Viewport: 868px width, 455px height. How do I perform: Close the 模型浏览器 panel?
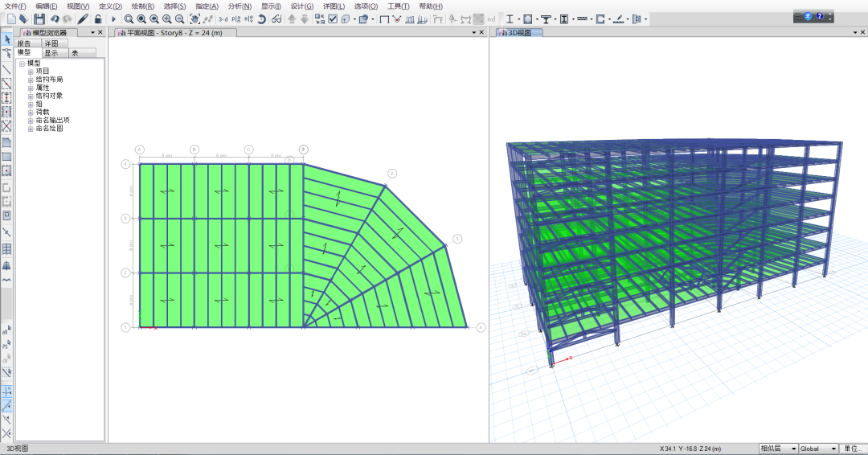click(x=100, y=33)
